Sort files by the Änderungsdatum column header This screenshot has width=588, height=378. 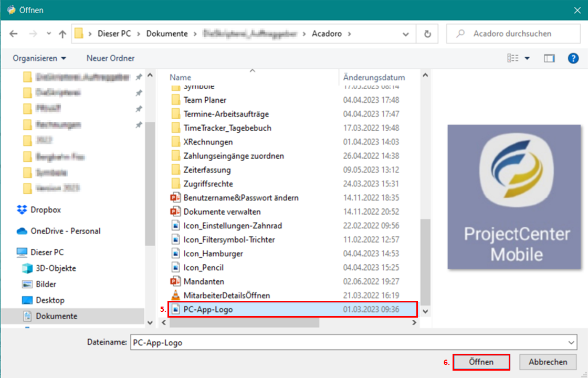point(374,77)
